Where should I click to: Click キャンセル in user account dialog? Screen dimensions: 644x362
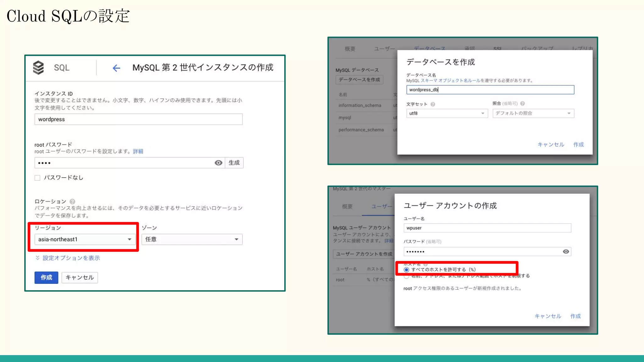coord(547,316)
